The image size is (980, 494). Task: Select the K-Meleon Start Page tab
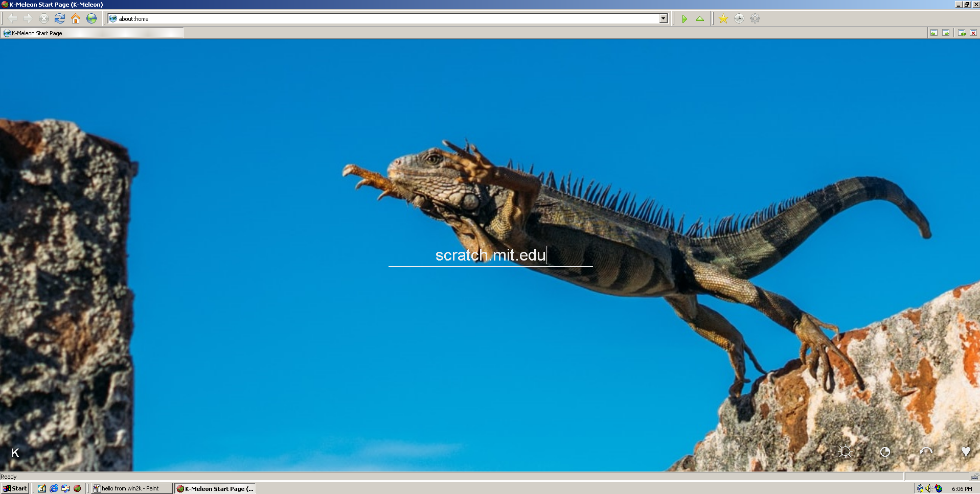pyautogui.click(x=92, y=33)
